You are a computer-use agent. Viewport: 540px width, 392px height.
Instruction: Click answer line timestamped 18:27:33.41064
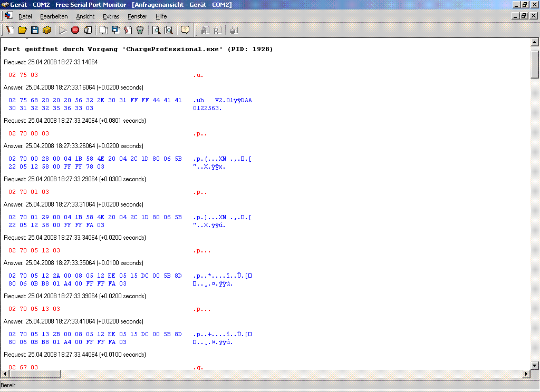coord(73,321)
